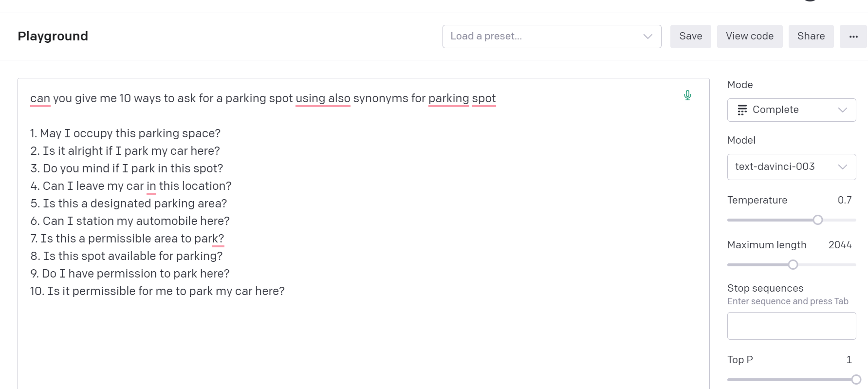Adjust the Temperature slider handle

coord(818,220)
